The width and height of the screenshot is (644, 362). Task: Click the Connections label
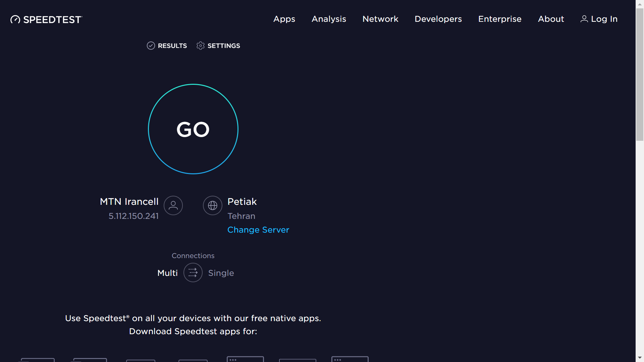pos(193,256)
